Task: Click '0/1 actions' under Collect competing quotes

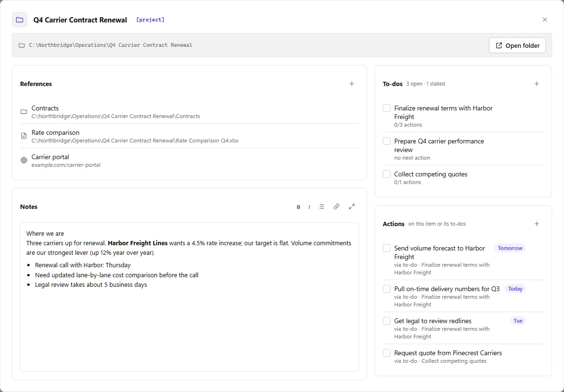Action: [x=408, y=182]
